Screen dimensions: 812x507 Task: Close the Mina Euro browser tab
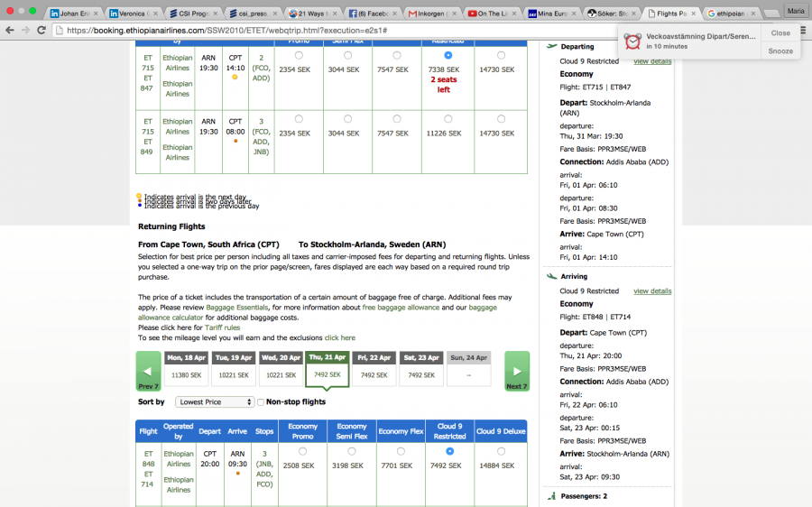(574, 14)
